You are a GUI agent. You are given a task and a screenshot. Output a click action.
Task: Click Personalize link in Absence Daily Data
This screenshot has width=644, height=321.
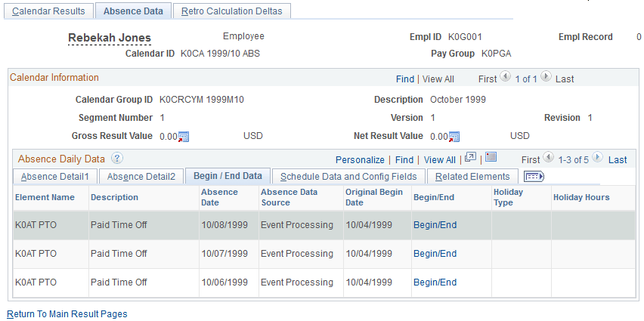[x=360, y=159]
